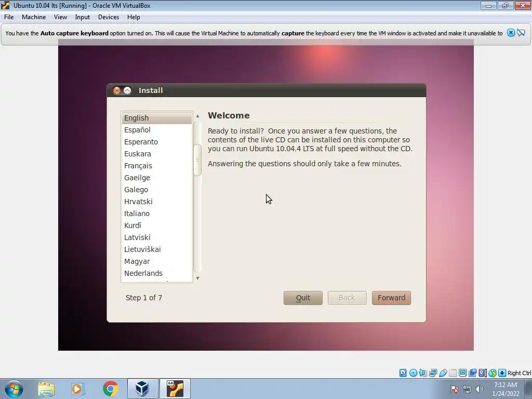Screen dimensions: 532x399
Task: Click the network adapters status icon
Action: click(x=433, y=373)
